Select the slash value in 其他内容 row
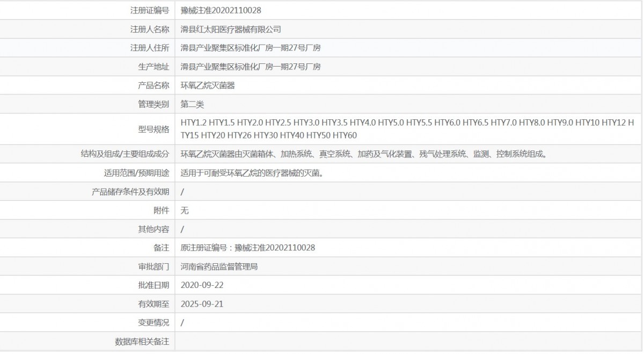The image size is (644, 354). pyautogui.click(x=182, y=229)
